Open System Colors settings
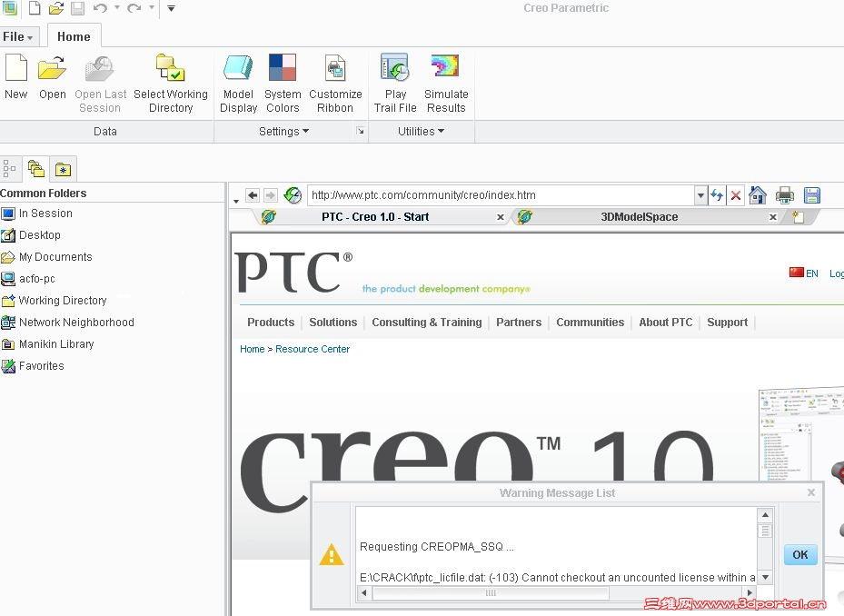 [x=283, y=84]
